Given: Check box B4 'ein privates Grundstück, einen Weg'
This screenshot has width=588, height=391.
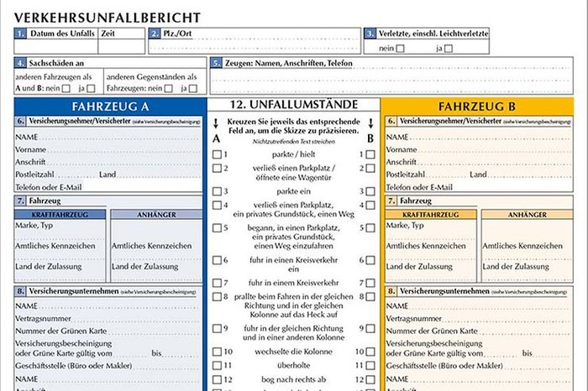Looking at the screenshot, I should (370, 206).
